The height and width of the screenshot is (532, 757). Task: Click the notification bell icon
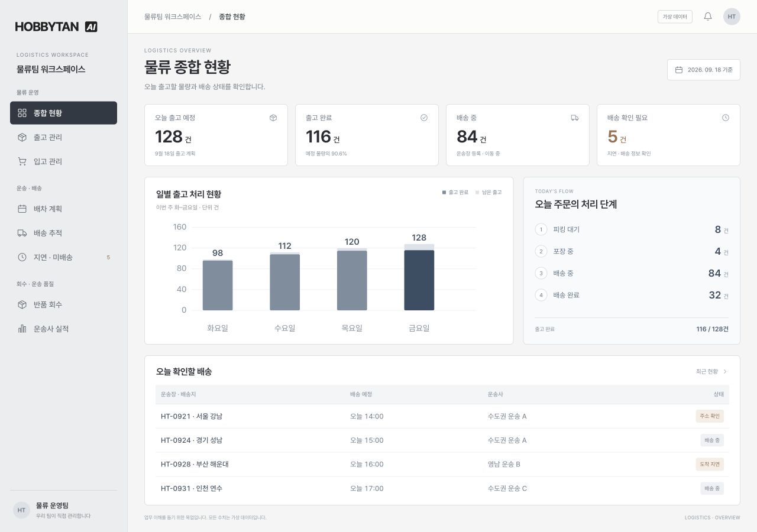pos(708,17)
